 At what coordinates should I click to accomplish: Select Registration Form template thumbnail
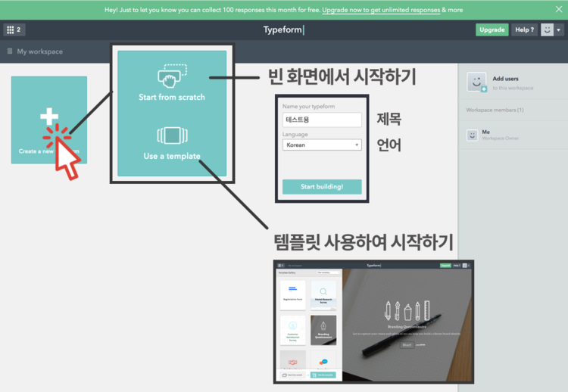(x=292, y=295)
